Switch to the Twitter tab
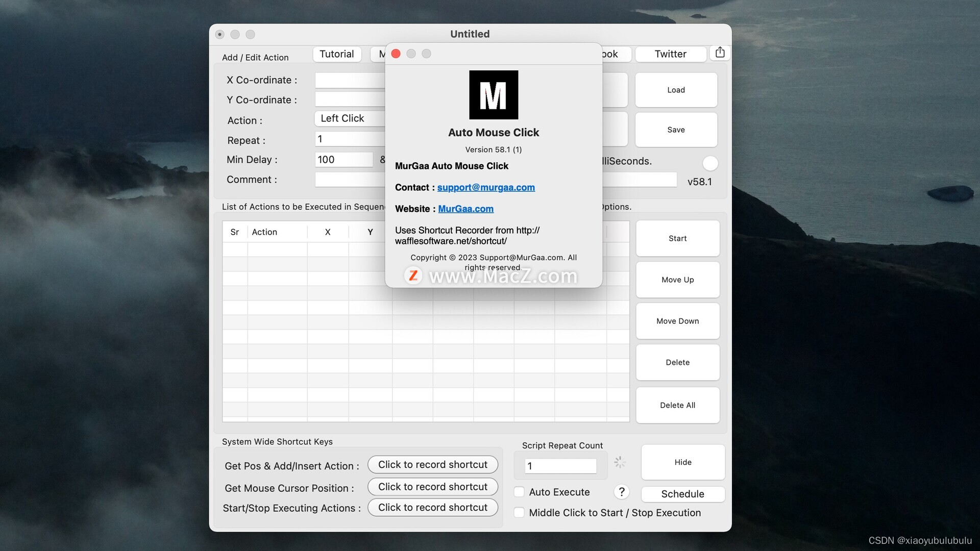Viewport: 980px width, 551px height. [670, 54]
